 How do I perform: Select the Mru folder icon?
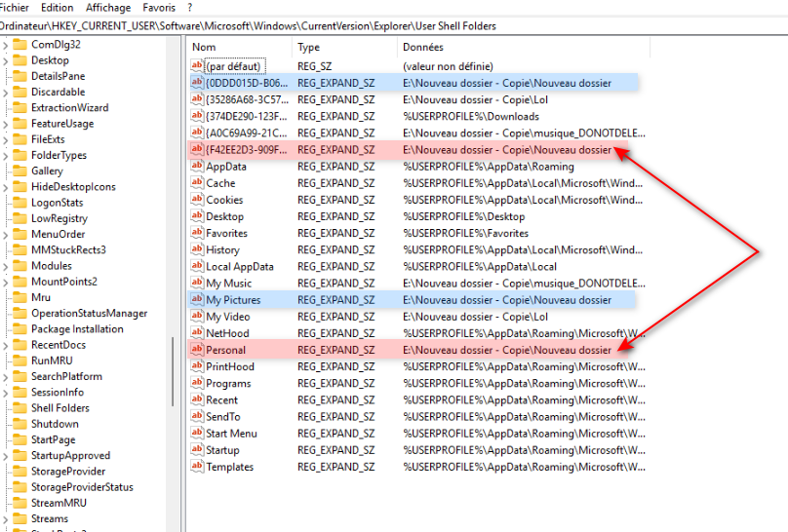pyautogui.click(x=20, y=297)
